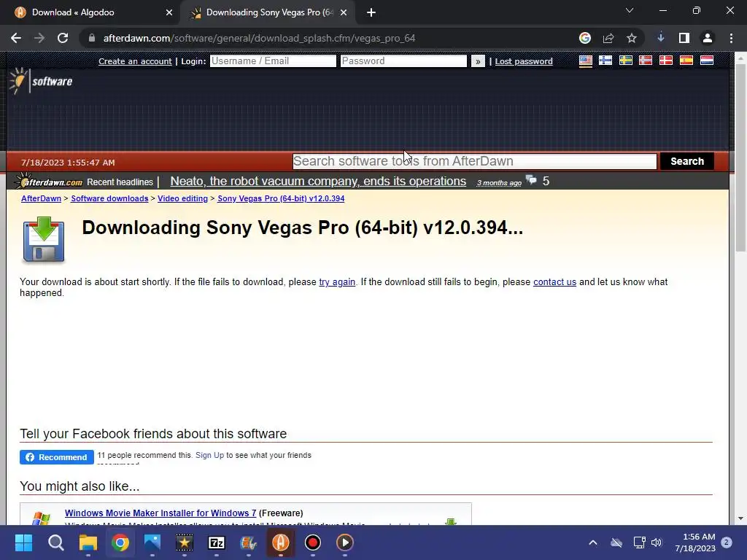Go to Software downloads breadcrumb
Image resolution: width=747 pixels, height=560 pixels.
click(x=109, y=198)
